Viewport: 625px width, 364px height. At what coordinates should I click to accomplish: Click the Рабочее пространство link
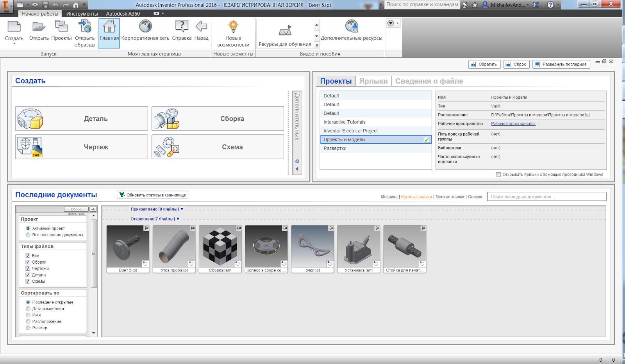(513, 123)
